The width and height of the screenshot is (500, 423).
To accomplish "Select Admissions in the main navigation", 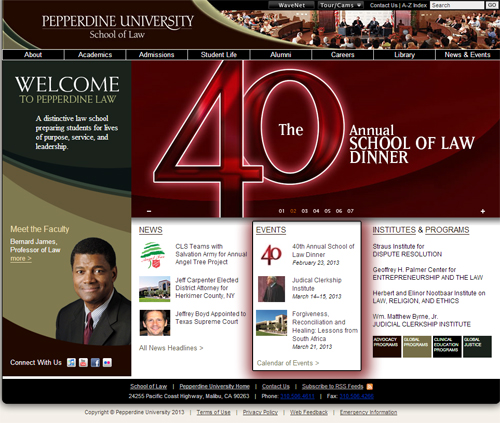I will point(157,55).
